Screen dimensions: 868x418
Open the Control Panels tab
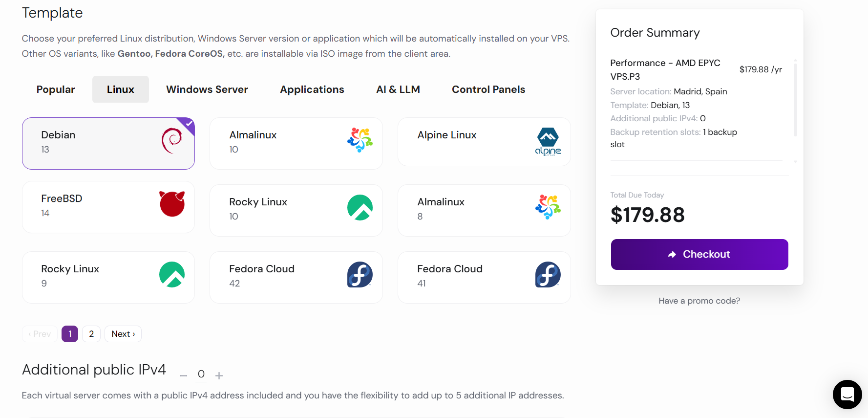pos(488,89)
